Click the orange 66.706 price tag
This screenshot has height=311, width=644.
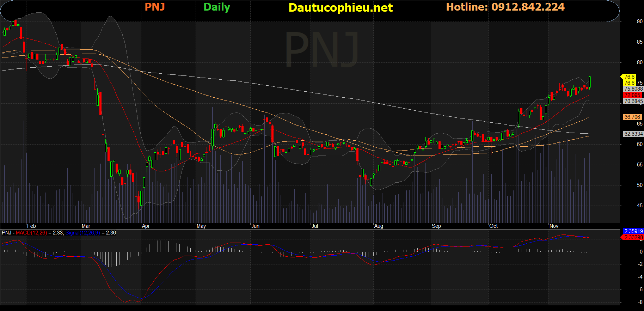tap(632, 117)
